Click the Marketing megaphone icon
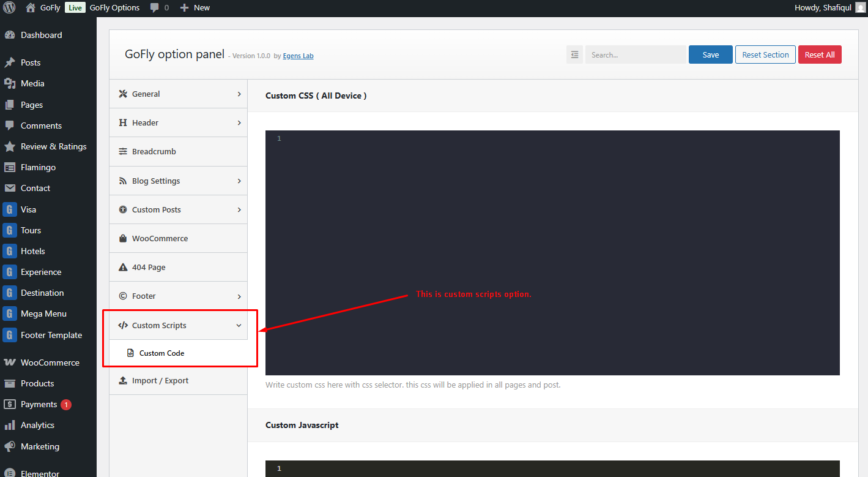Viewport: 868px width, 477px height. click(x=10, y=446)
